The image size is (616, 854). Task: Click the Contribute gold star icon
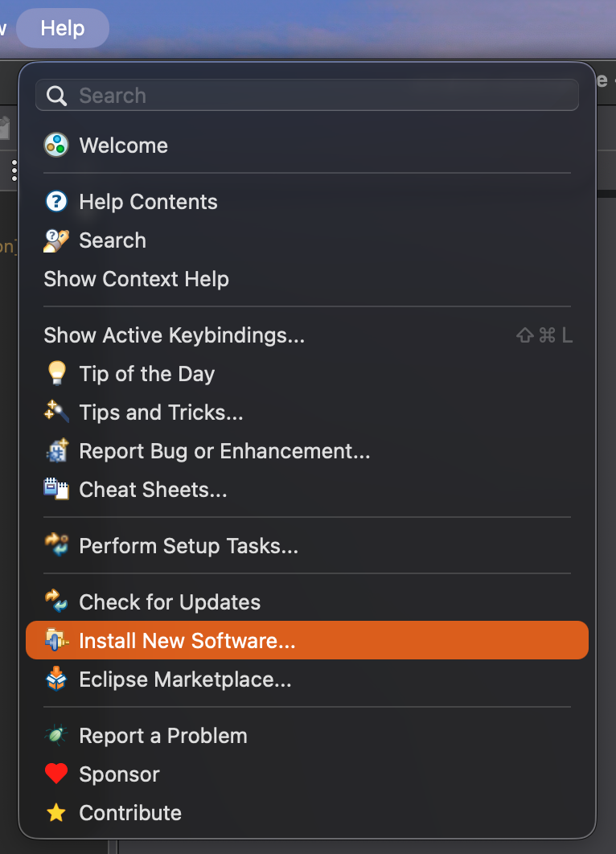coord(56,813)
